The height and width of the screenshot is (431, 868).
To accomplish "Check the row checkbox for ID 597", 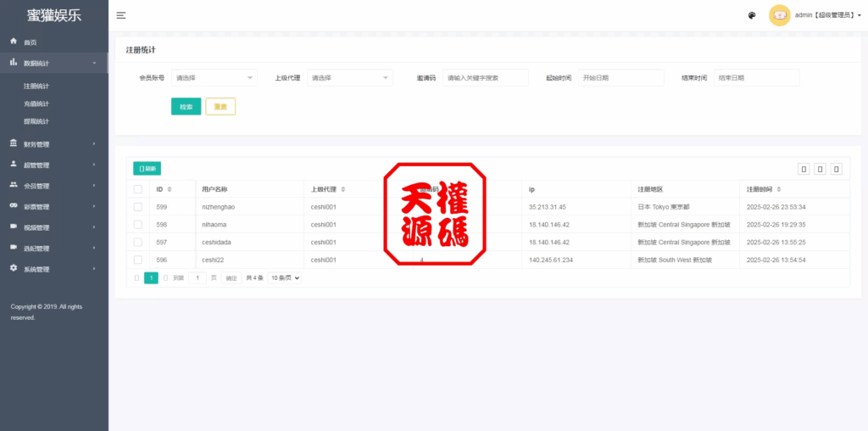I will point(138,242).
